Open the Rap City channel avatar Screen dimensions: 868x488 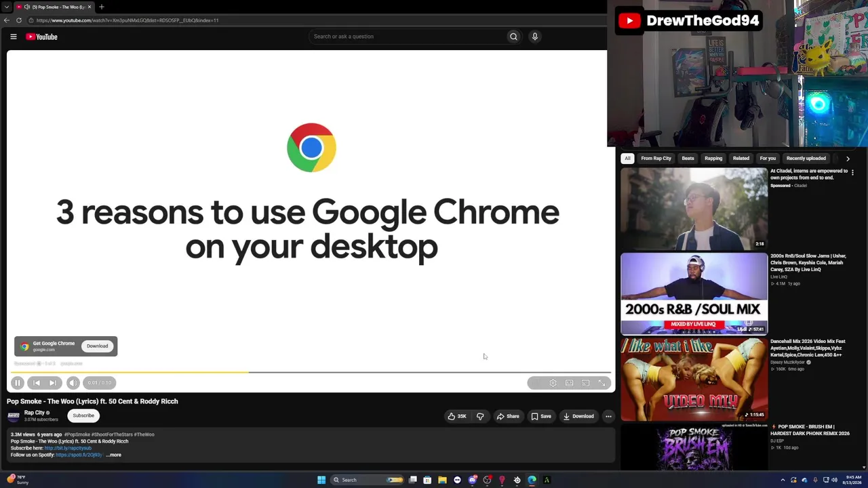13,415
